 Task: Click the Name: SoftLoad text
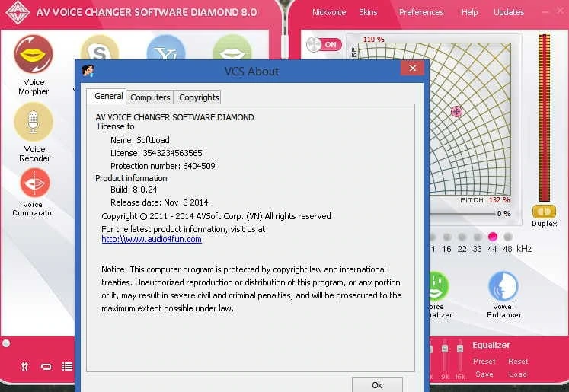click(x=139, y=140)
